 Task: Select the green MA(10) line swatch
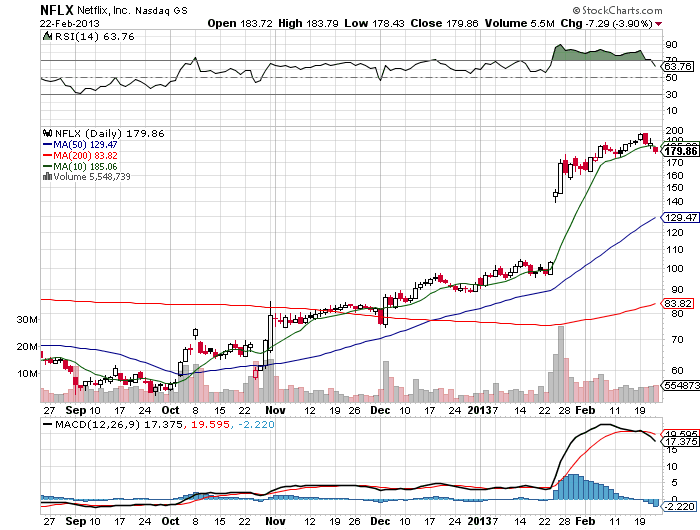(47, 167)
